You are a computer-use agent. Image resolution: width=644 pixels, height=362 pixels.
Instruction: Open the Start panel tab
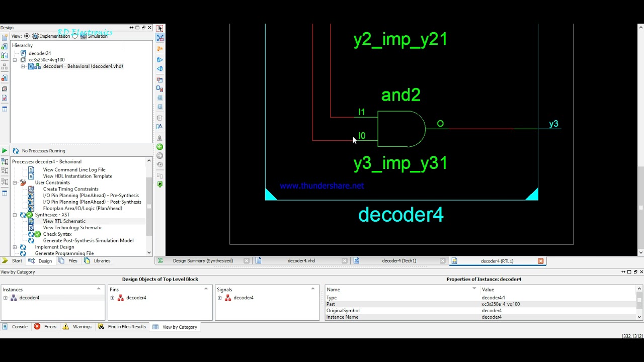pos(12,261)
